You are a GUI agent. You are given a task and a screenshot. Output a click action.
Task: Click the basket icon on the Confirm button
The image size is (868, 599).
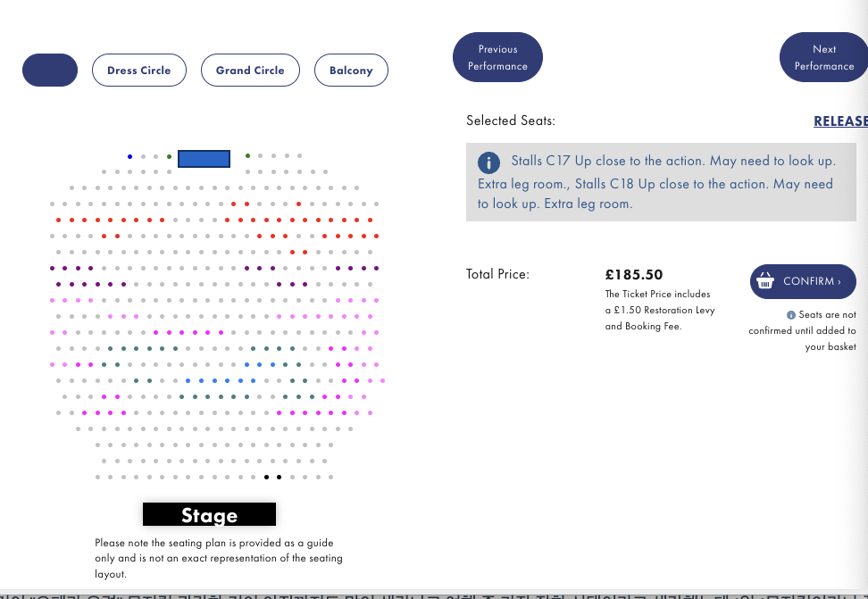click(x=764, y=282)
